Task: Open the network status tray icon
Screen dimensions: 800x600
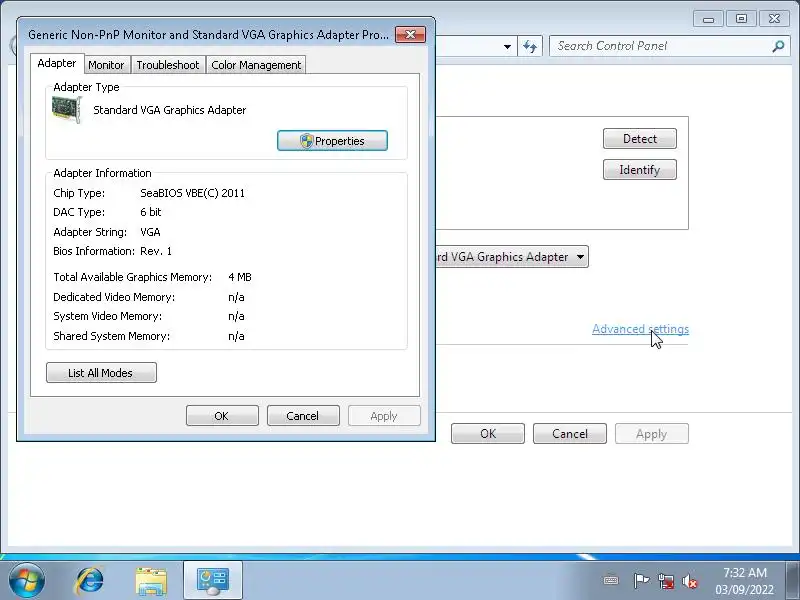Action: pyautogui.click(x=665, y=581)
